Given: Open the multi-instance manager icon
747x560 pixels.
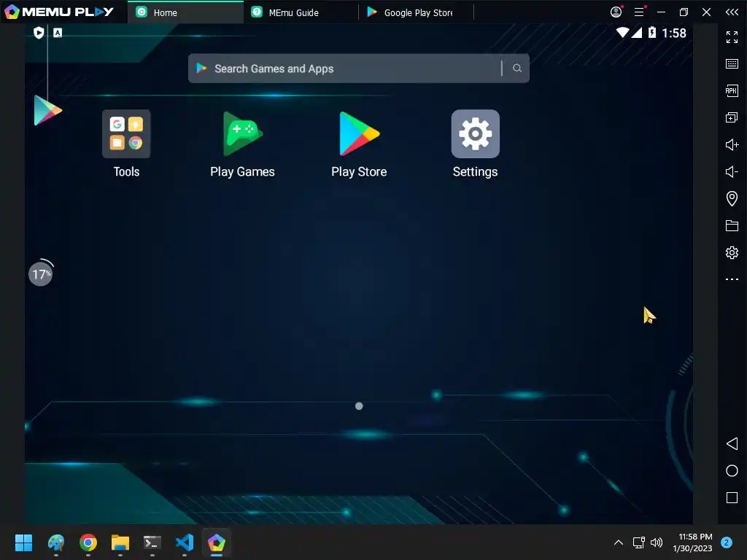Looking at the screenshot, I should (x=732, y=117).
